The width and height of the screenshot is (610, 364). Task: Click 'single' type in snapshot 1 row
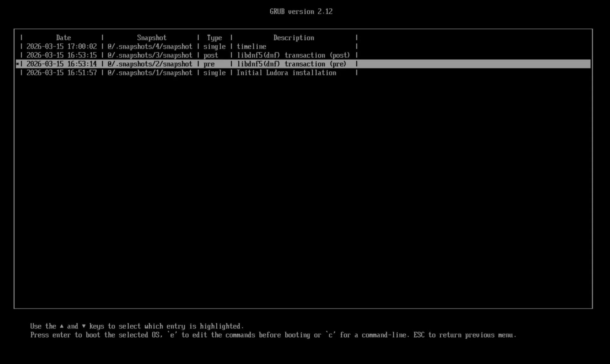(214, 73)
